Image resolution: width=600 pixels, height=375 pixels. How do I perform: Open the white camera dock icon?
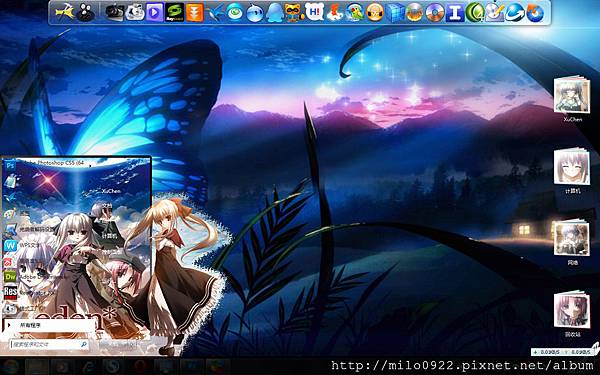click(135, 12)
